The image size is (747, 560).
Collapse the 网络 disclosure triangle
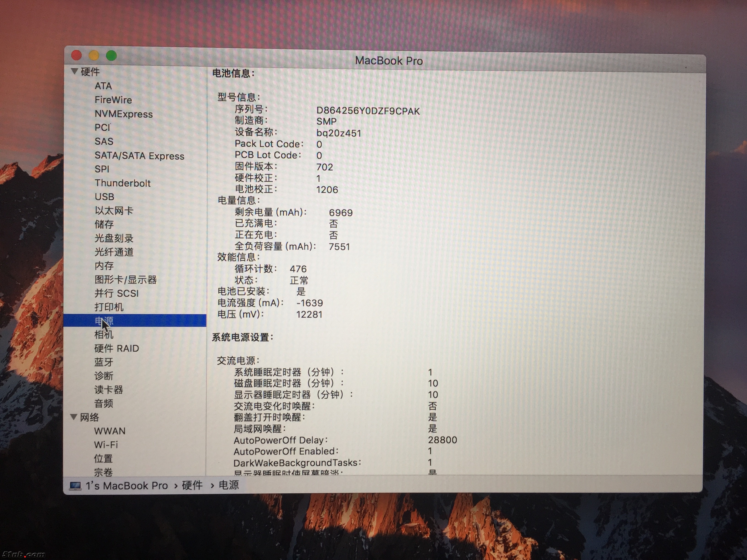[x=74, y=417]
